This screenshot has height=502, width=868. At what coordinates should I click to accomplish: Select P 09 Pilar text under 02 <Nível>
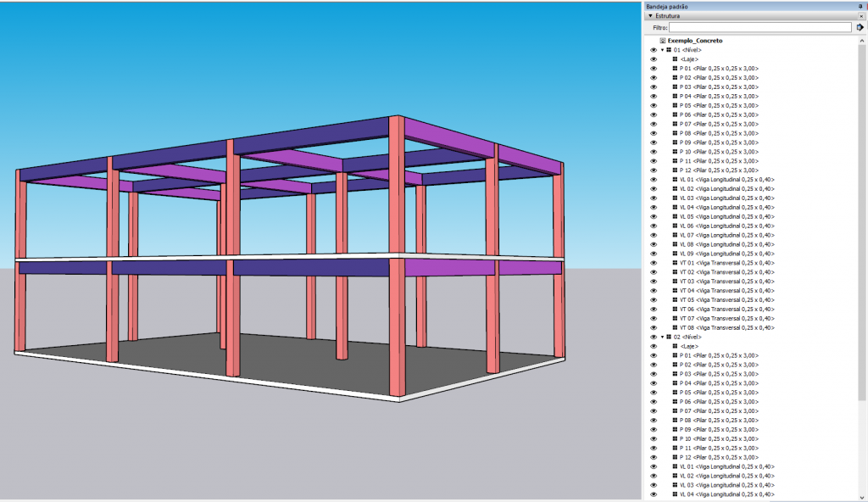pyautogui.click(x=719, y=429)
